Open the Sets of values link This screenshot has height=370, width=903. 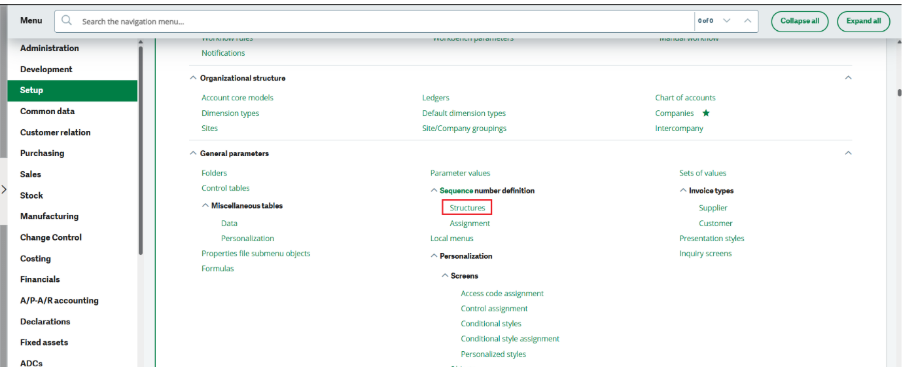pos(703,173)
